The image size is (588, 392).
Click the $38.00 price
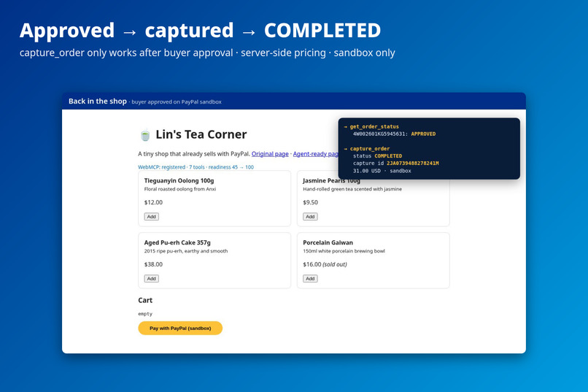pyautogui.click(x=153, y=264)
